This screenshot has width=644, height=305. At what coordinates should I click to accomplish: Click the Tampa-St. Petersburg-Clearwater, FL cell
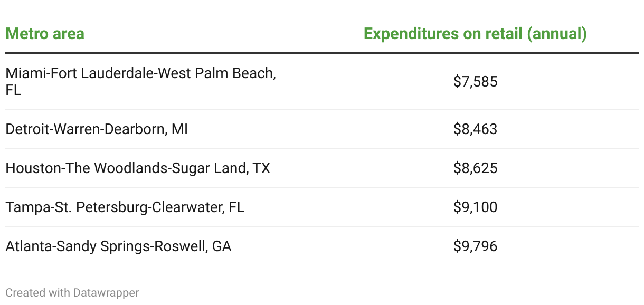[x=125, y=207]
